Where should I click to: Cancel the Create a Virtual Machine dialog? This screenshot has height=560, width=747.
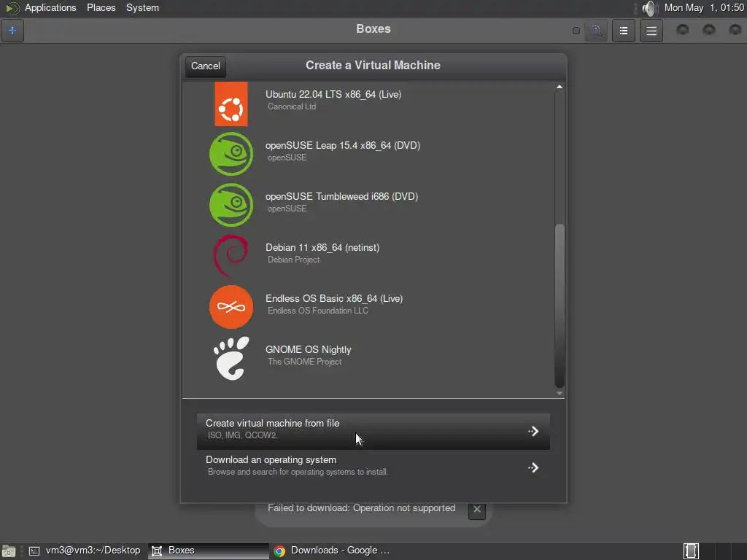pyautogui.click(x=206, y=66)
